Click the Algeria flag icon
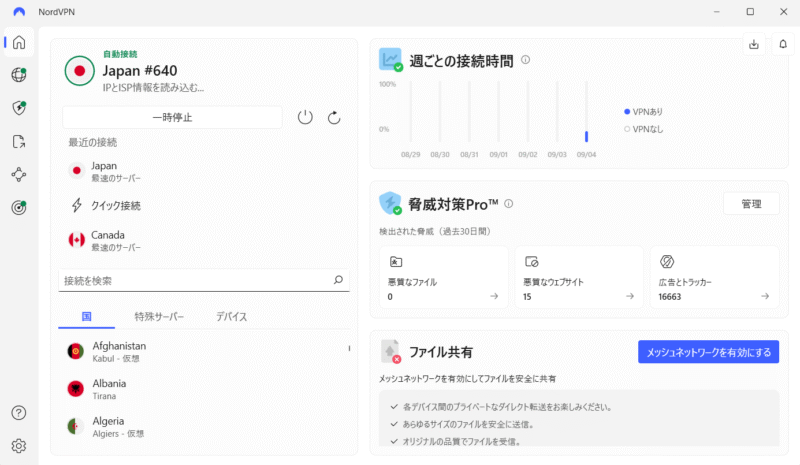The height and width of the screenshot is (465, 800). (76, 426)
